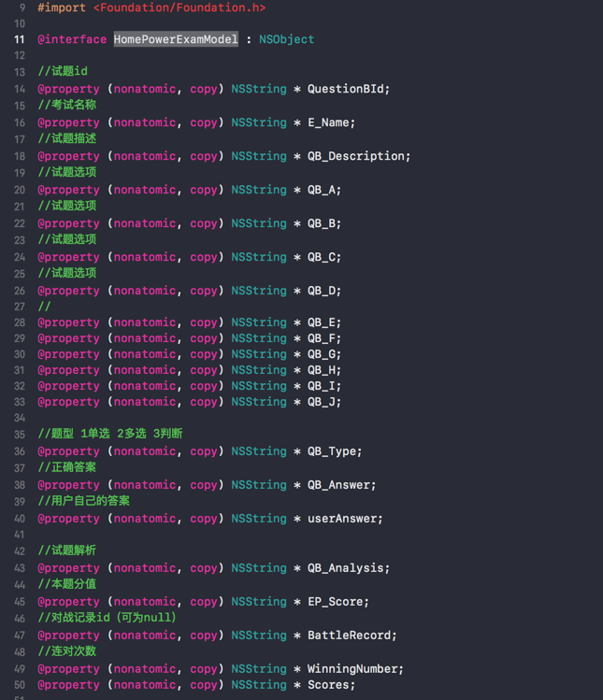Click the //正确答案 comment
The image size is (603, 700).
[x=67, y=467]
